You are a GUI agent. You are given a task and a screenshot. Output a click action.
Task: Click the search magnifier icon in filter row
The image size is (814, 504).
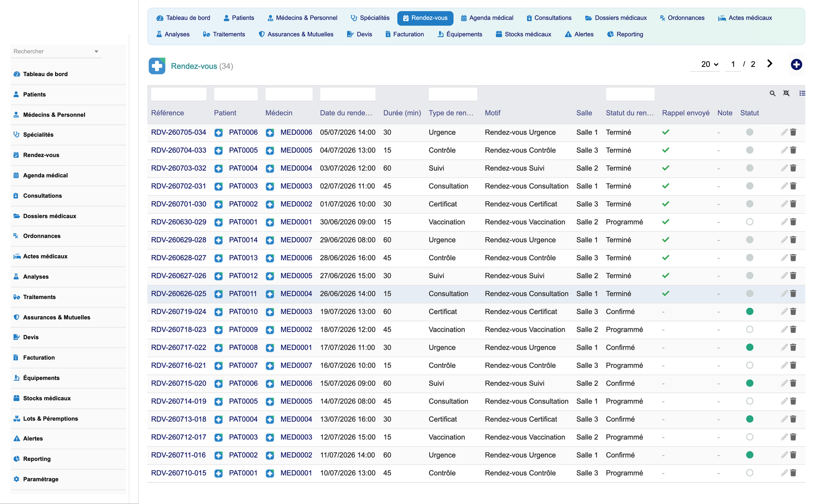[x=773, y=93]
